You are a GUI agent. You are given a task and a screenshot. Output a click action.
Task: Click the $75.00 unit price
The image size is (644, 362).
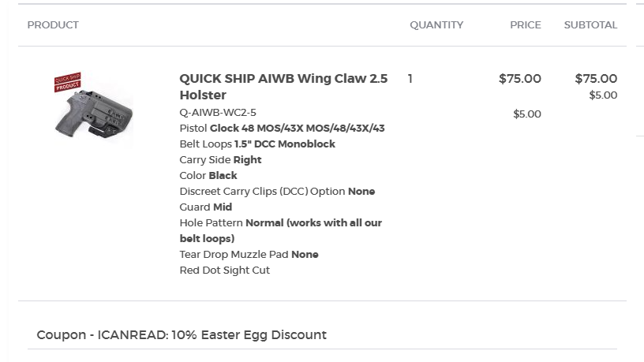coord(519,78)
